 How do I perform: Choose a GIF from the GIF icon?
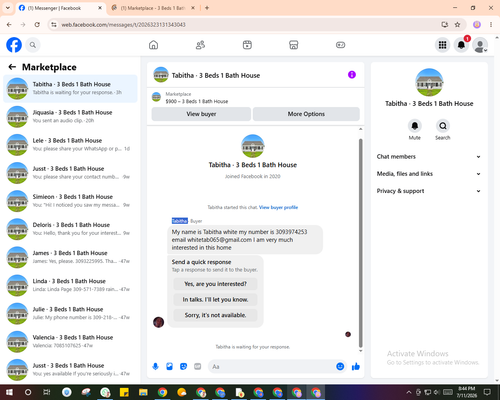(x=198, y=367)
